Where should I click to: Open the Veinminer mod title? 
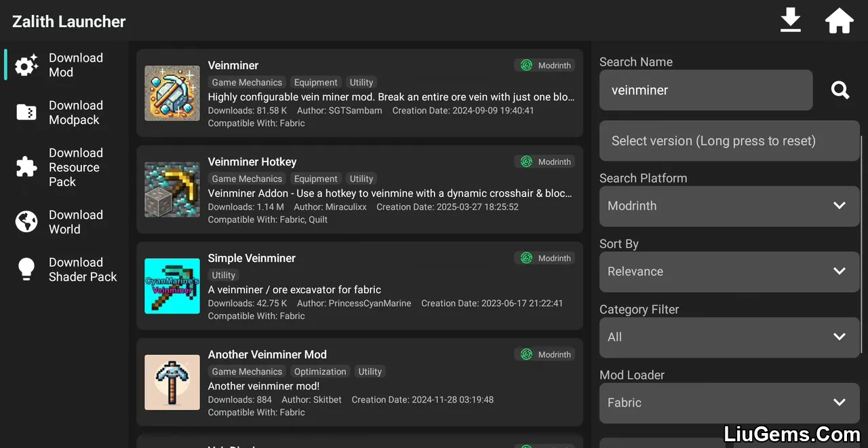[233, 65]
